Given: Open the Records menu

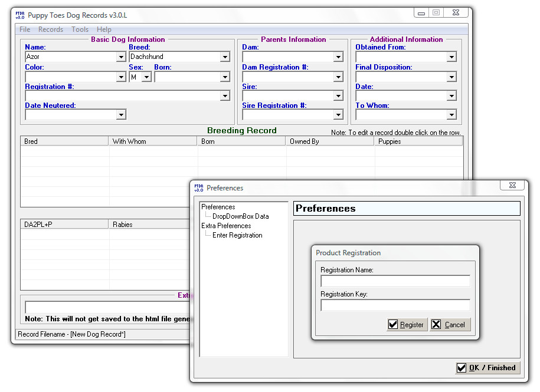Looking at the screenshot, I should point(51,29).
